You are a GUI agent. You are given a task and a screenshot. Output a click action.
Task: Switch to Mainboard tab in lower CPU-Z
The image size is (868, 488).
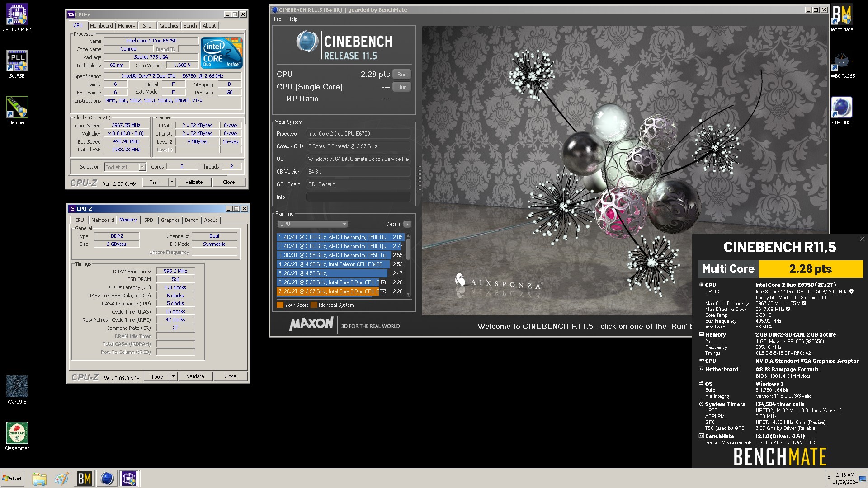[x=103, y=220]
